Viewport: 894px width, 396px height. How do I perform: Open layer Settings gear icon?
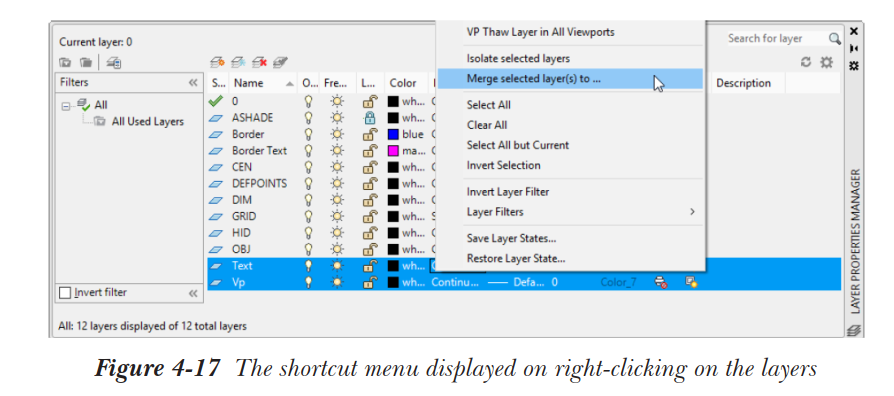point(826,62)
